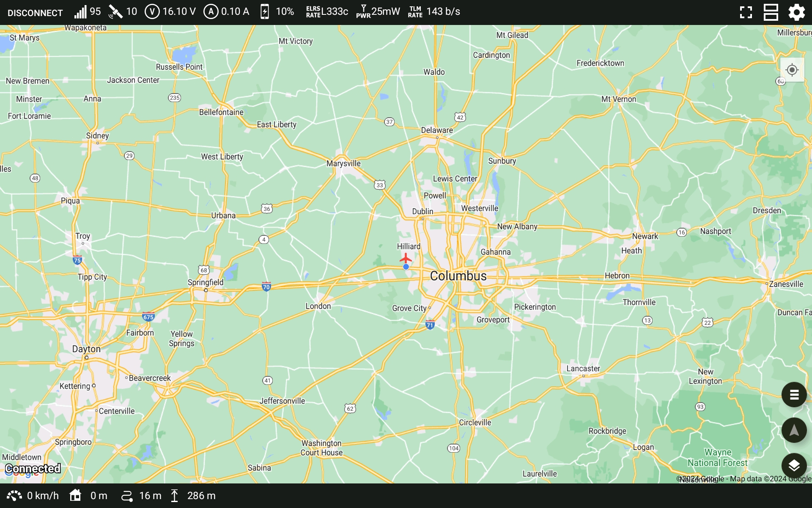This screenshot has height=508, width=812.
Task: Click the 10% battery reading
Action: pyautogui.click(x=285, y=11)
